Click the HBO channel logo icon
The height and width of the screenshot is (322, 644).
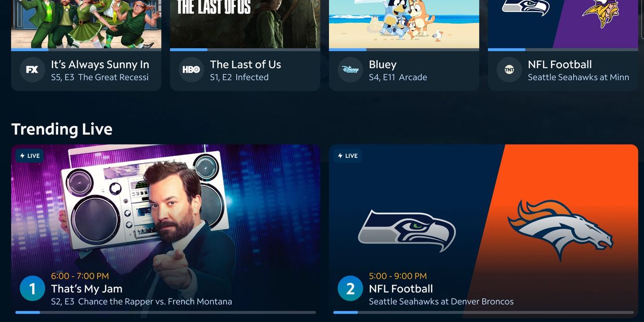coord(191,70)
